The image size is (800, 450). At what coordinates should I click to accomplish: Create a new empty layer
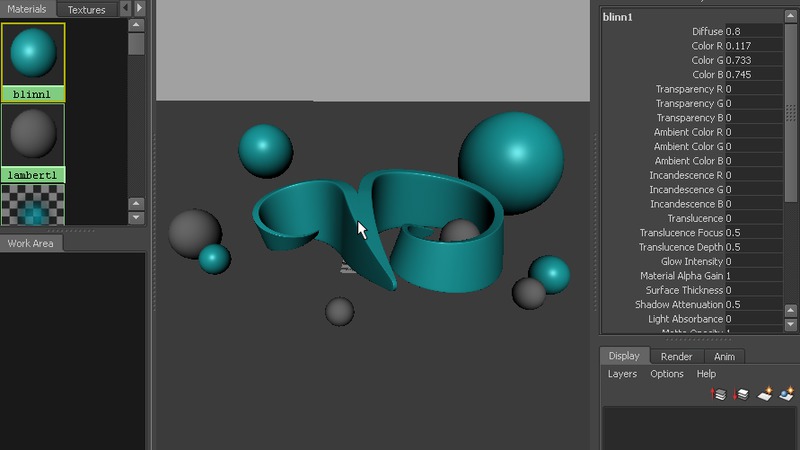pos(764,395)
